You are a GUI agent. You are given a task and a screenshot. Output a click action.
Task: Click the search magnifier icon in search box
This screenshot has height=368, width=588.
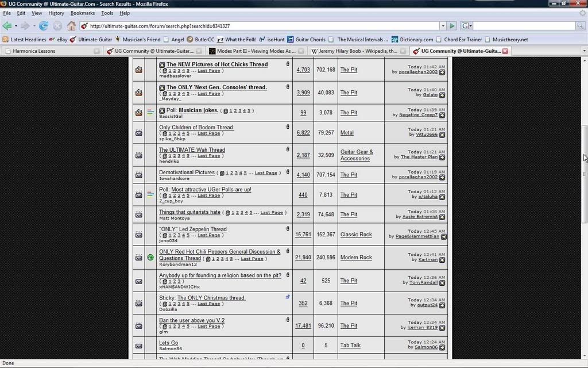580,26
